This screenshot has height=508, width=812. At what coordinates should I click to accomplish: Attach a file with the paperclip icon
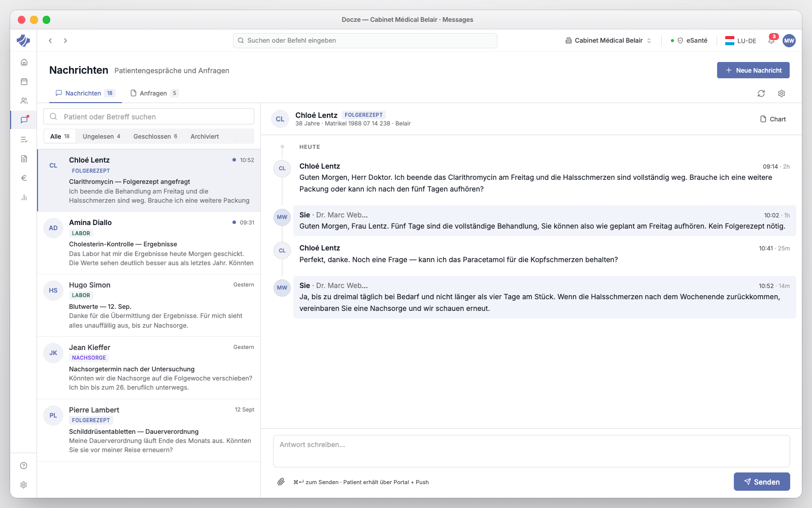point(281,482)
